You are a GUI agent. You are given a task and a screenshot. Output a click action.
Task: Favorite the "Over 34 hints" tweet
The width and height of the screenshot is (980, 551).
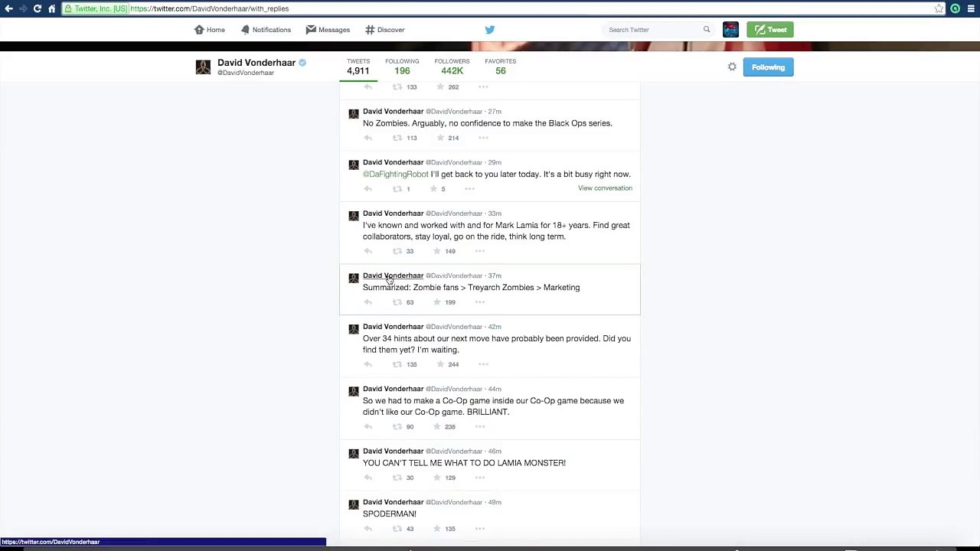tap(440, 364)
